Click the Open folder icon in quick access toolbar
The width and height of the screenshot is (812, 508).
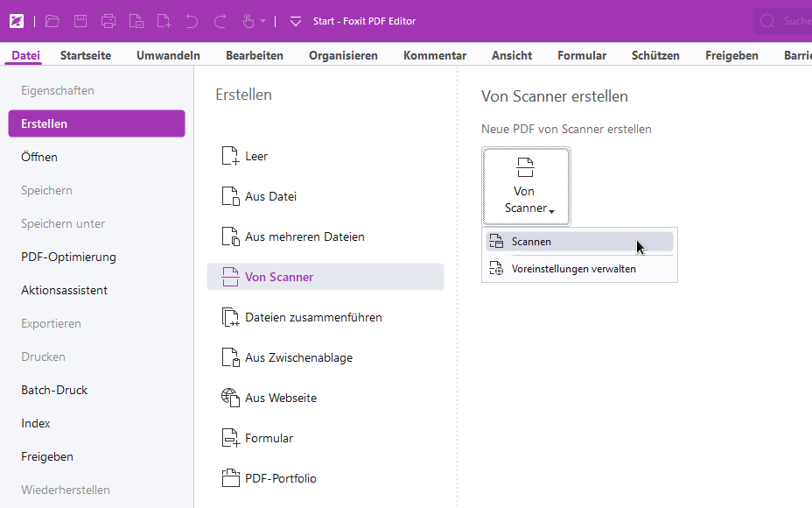pyautogui.click(x=52, y=21)
